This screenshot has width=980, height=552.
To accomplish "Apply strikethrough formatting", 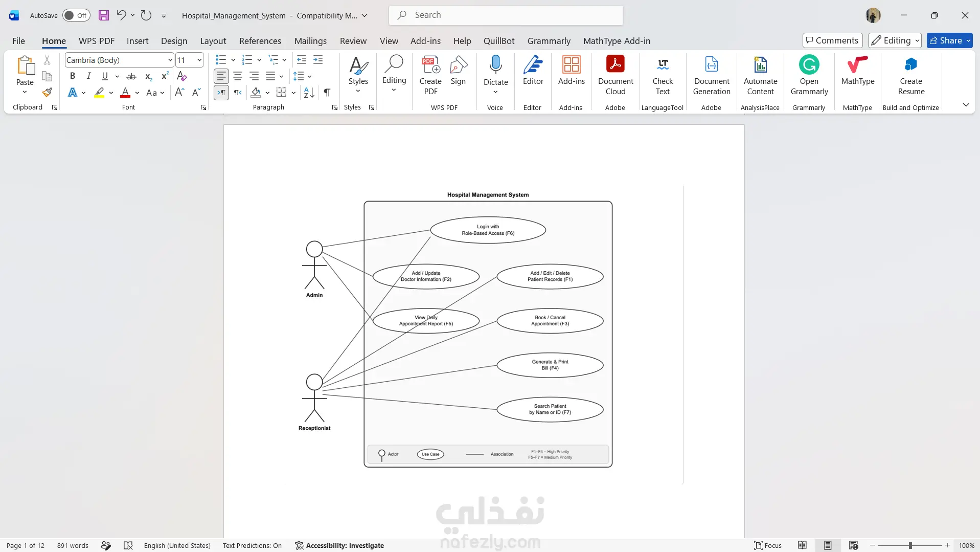I will point(131,76).
